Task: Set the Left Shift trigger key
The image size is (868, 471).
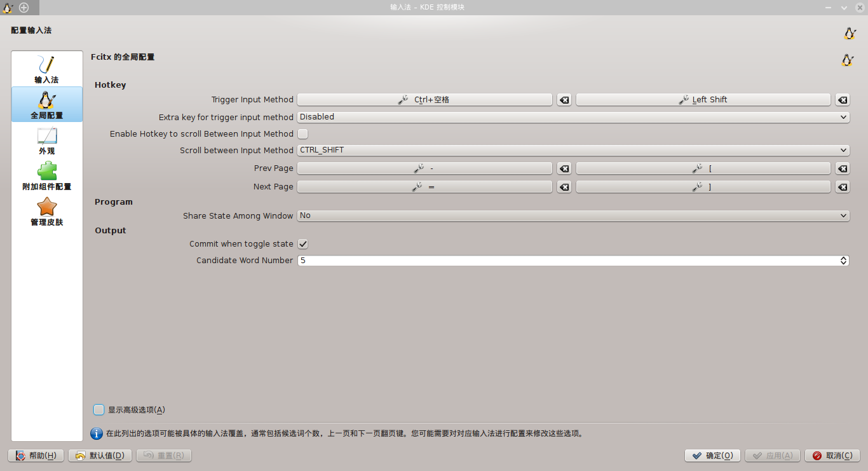Action: coord(703,100)
